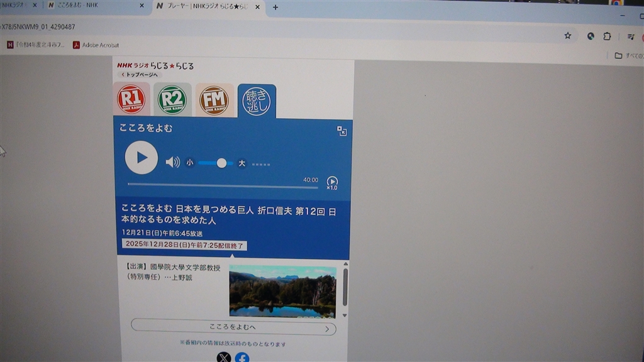Open the 令和4年度北斗市 bookmark
644x362 pixels.
point(36,45)
